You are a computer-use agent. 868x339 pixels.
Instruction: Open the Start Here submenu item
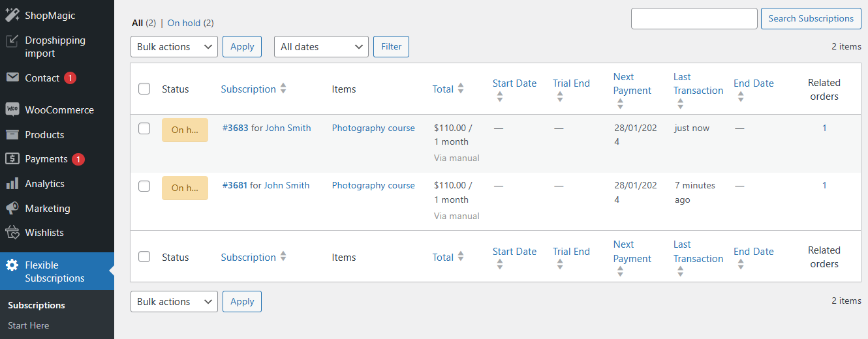coord(28,325)
